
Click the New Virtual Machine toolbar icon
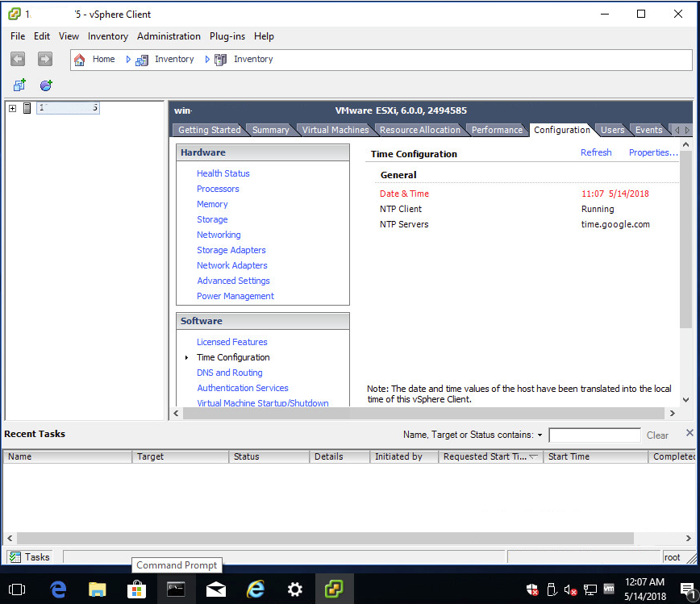pos(19,85)
